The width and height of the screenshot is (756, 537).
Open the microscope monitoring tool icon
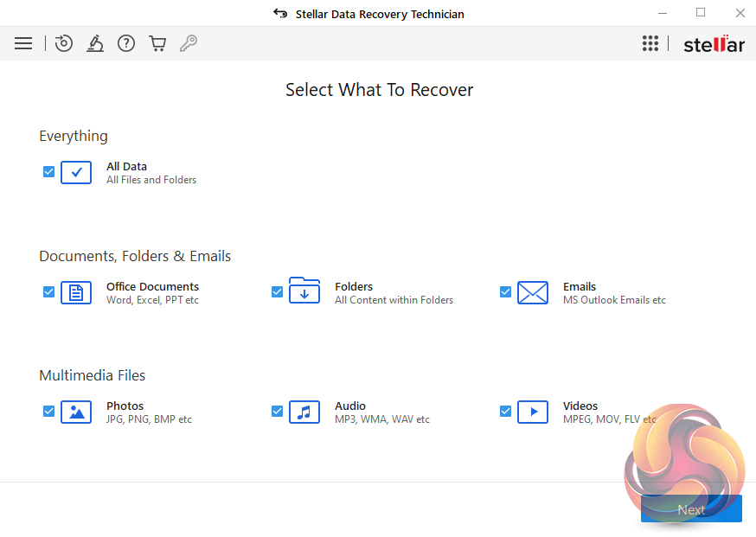click(95, 43)
